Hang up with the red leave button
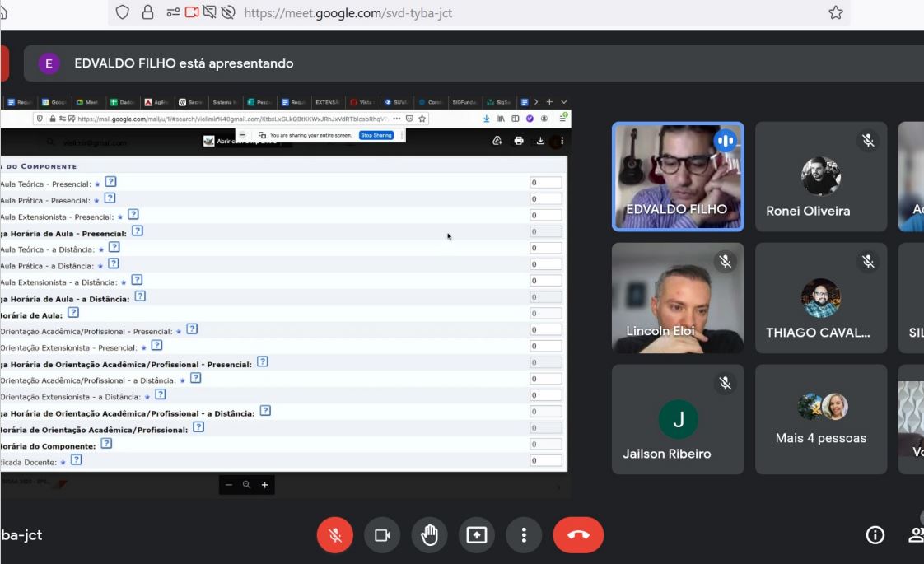 tap(578, 535)
